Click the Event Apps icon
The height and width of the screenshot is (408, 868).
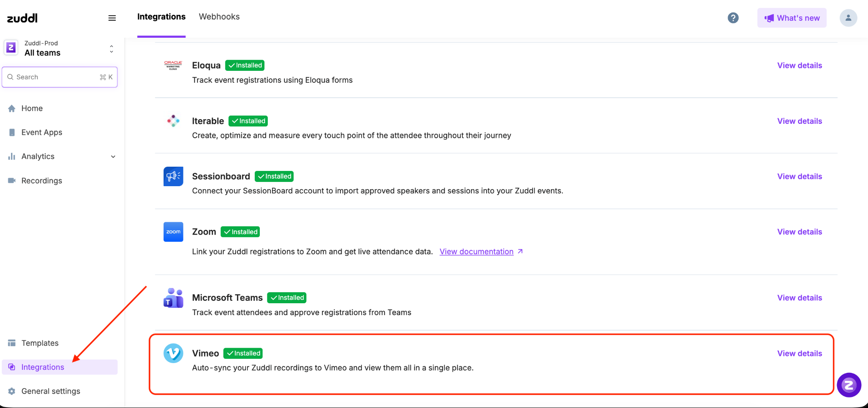12,132
